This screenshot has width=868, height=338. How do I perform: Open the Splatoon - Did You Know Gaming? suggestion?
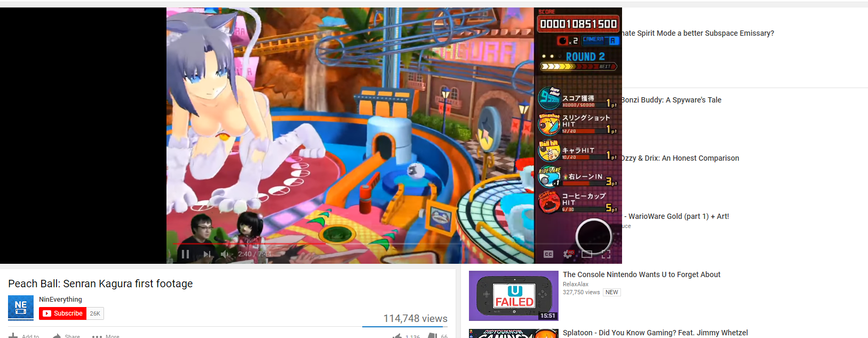pos(655,333)
